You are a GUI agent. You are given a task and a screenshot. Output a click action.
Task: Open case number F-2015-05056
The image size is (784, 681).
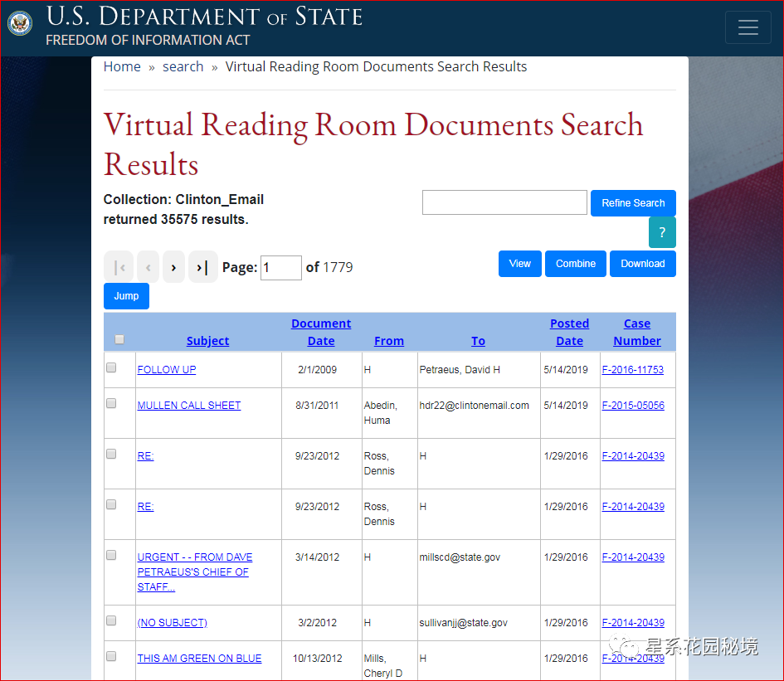633,406
